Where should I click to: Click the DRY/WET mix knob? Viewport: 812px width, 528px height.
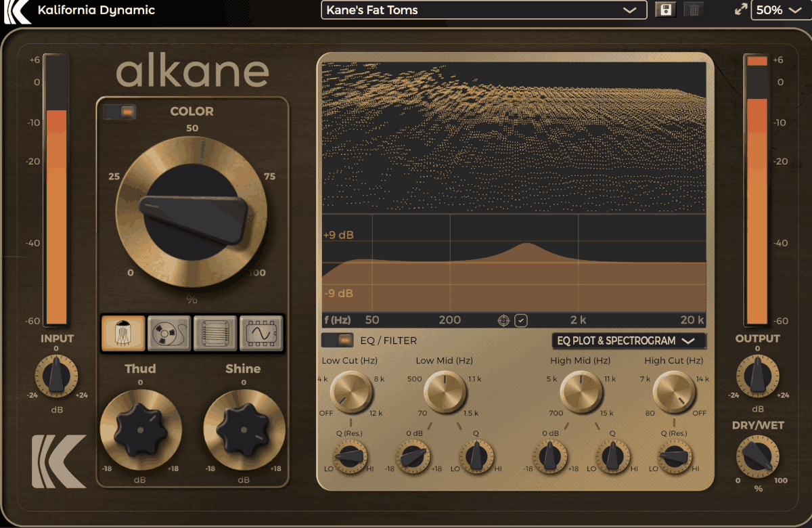pos(758,457)
